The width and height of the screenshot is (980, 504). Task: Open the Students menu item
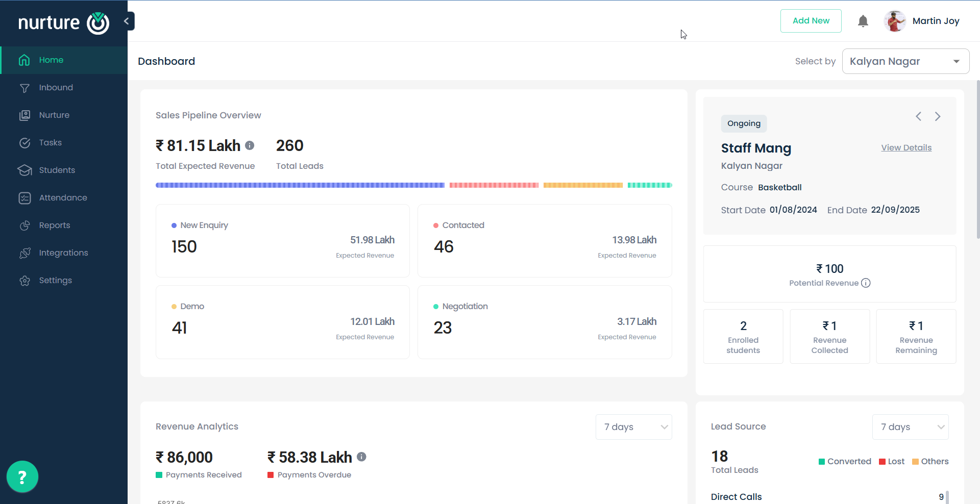pyautogui.click(x=64, y=170)
